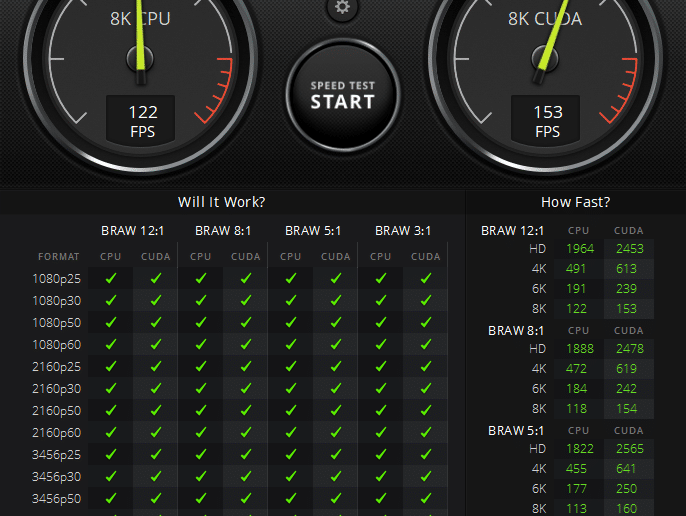Click BRAW 5:1 6K CUDA value 250
This screenshot has width=686, height=516.
pos(626,489)
